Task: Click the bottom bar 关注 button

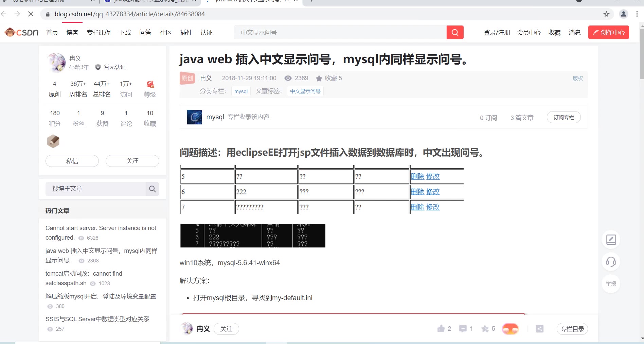Action: (226, 329)
